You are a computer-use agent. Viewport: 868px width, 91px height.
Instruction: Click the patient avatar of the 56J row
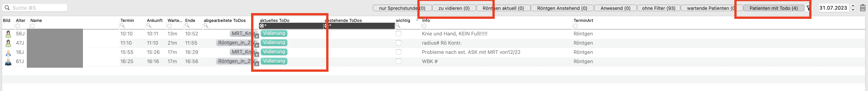tap(8, 34)
